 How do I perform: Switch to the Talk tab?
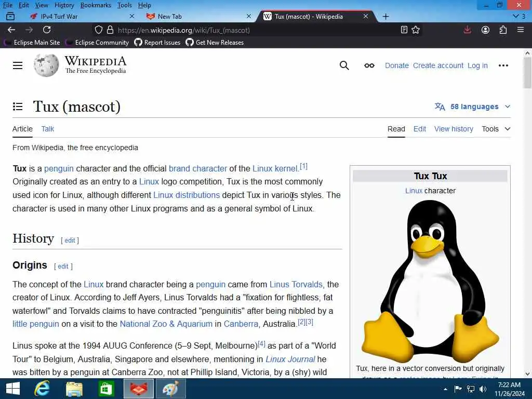(x=47, y=129)
